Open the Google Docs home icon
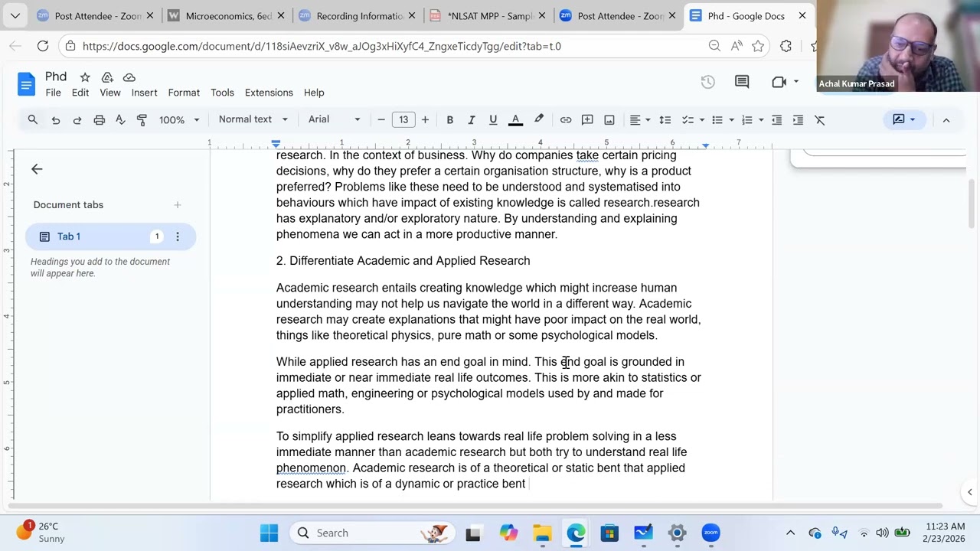 point(26,83)
